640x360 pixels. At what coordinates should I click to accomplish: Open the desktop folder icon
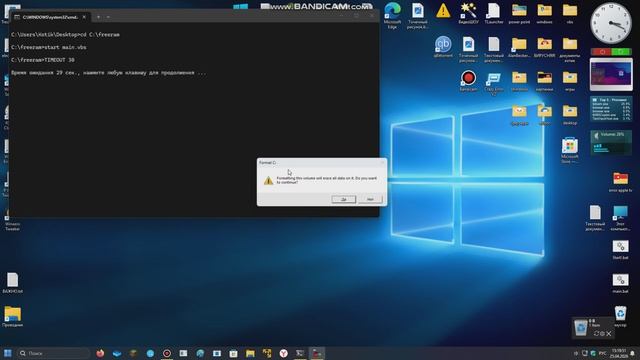point(570,114)
